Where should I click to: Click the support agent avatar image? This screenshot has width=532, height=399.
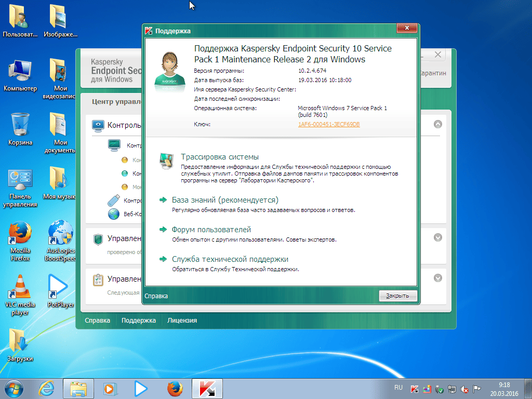point(170,72)
